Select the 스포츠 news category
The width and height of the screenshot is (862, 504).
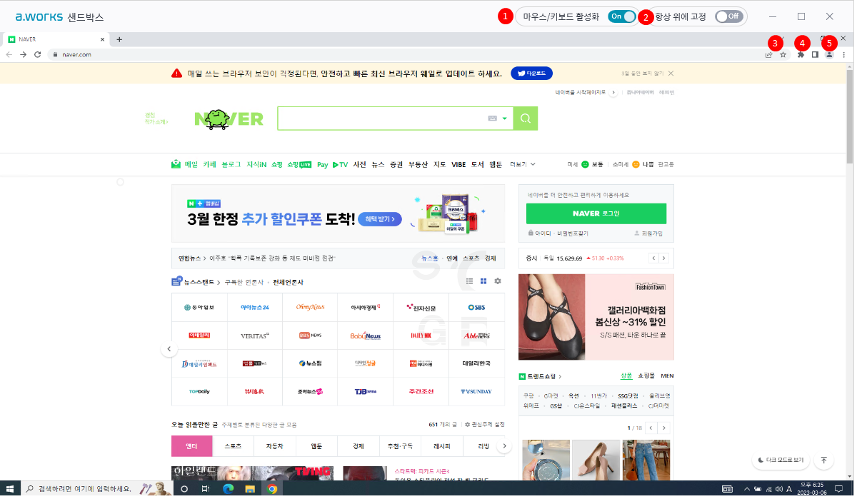click(x=471, y=258)
